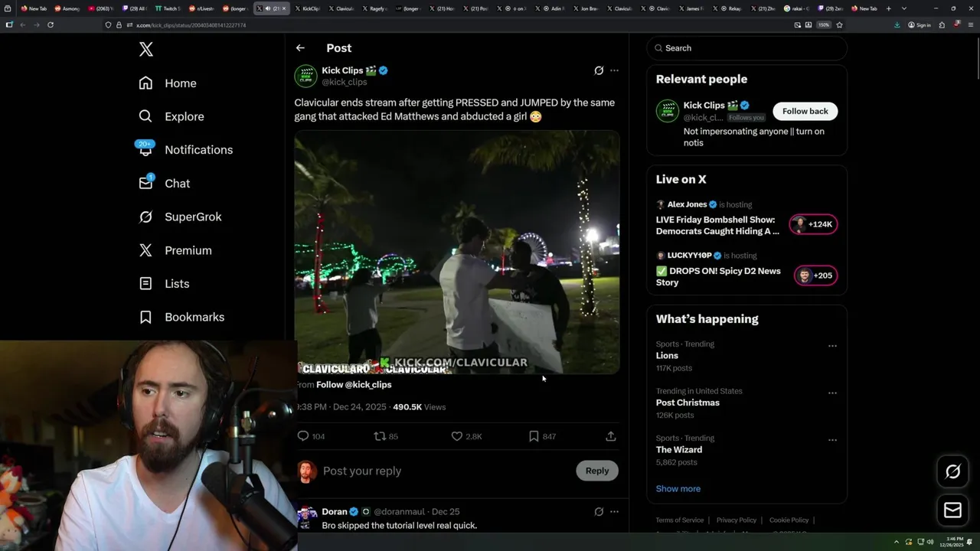This screenshot has height=551, width=980.
Task: Open Alex Jones live broadcast
Action: click(717, 226)
